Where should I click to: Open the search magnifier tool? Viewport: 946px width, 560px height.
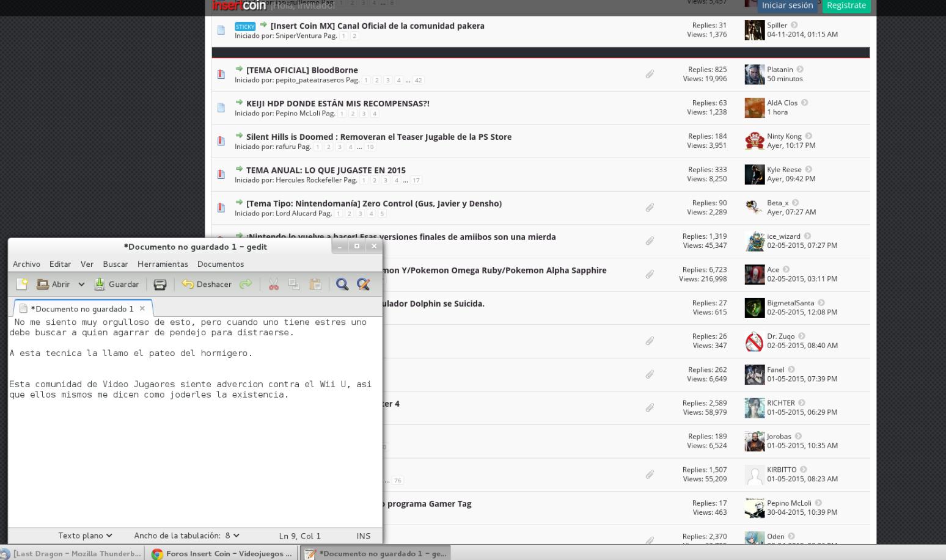coord(342,284)
